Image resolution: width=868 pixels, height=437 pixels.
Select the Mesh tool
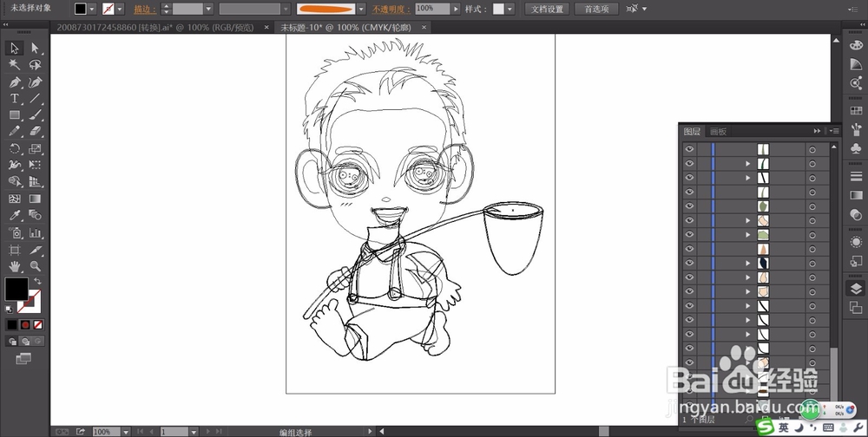[15, 199]
